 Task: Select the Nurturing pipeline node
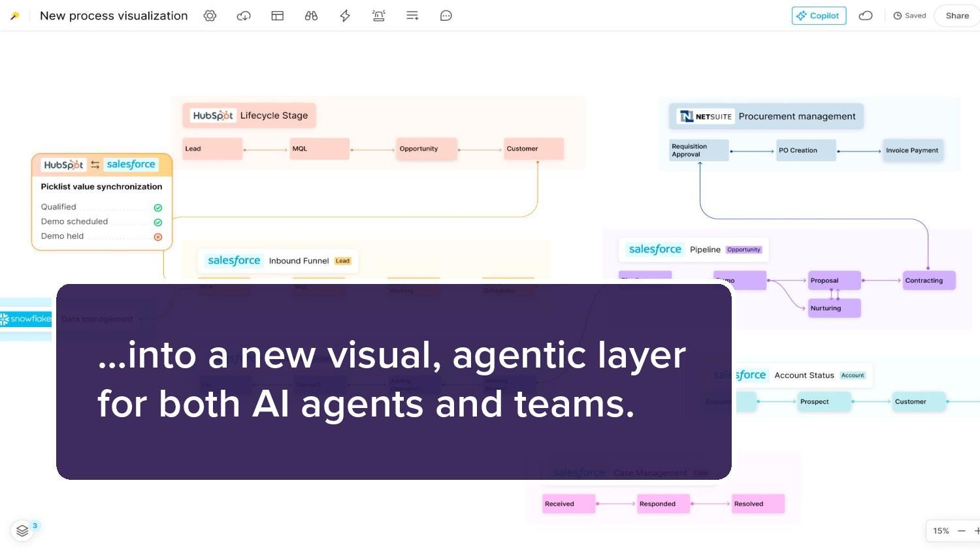[x=834, y=308]
